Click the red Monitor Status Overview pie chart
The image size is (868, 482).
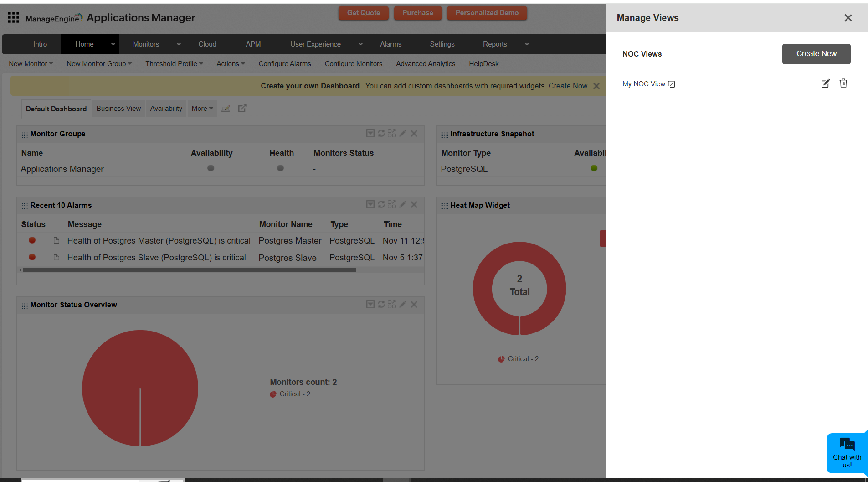(x=140, y=388)
